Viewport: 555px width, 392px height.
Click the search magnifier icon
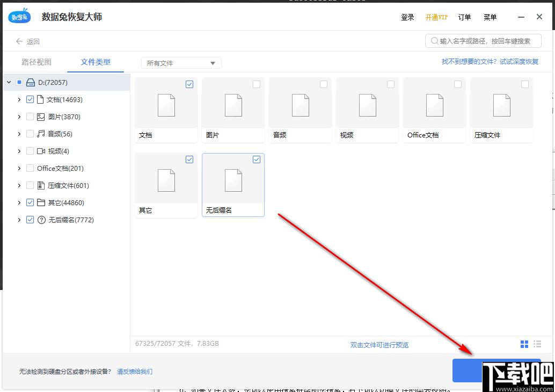click(x=434, y=41)
